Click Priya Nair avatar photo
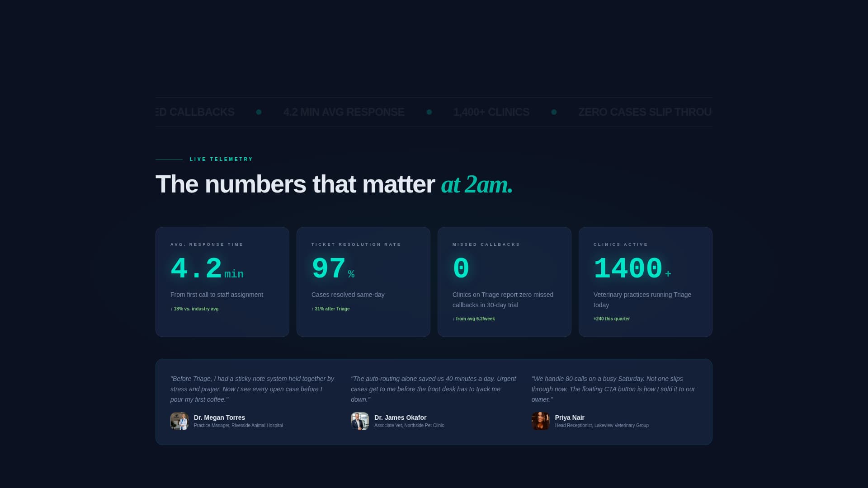Image resolution: width=868 pixels, height=488 pixels. [x=540, y=421]
